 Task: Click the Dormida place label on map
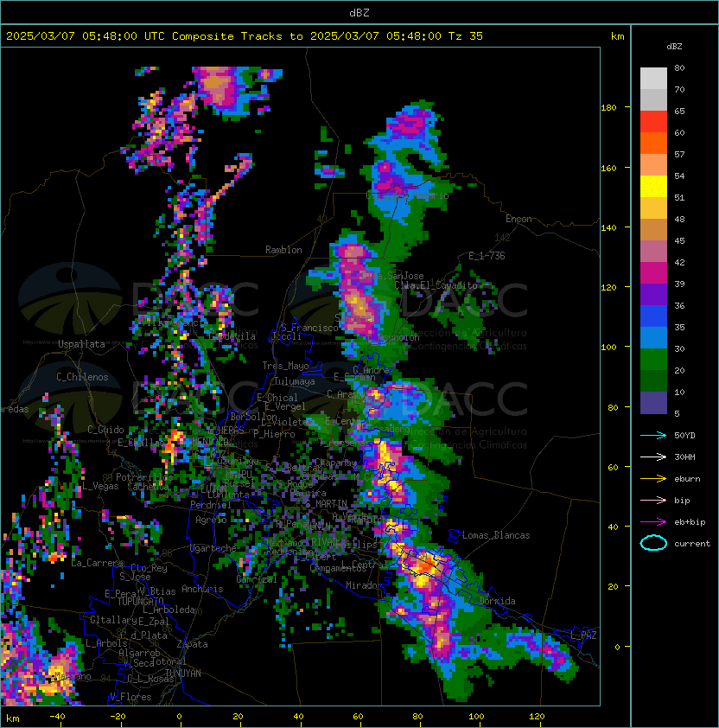coord(497,601)
